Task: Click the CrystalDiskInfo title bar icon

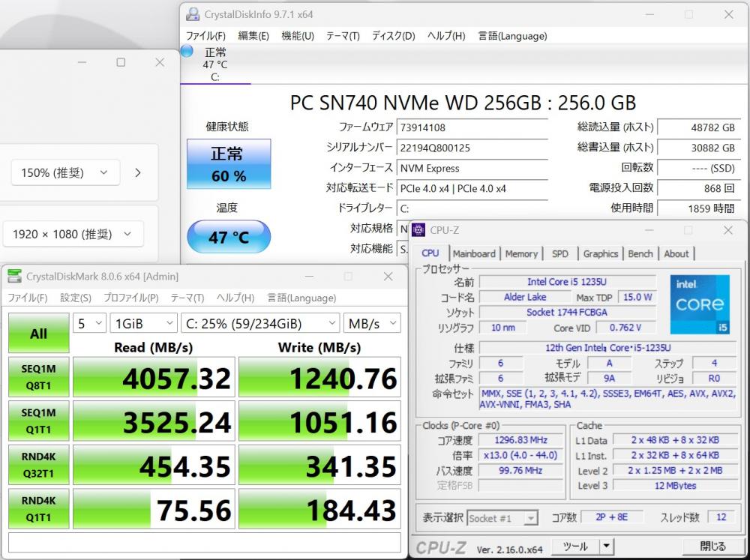Action: coord(193,14)
